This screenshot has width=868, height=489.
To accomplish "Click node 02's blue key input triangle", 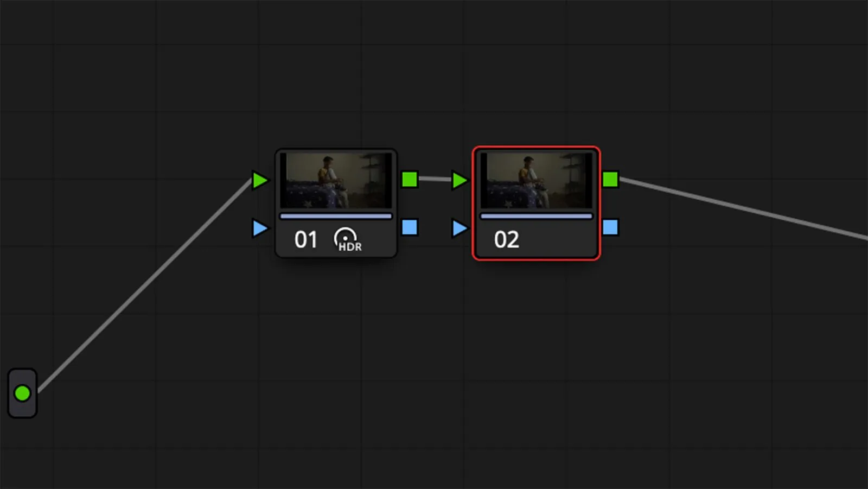I will click(459, 228).
